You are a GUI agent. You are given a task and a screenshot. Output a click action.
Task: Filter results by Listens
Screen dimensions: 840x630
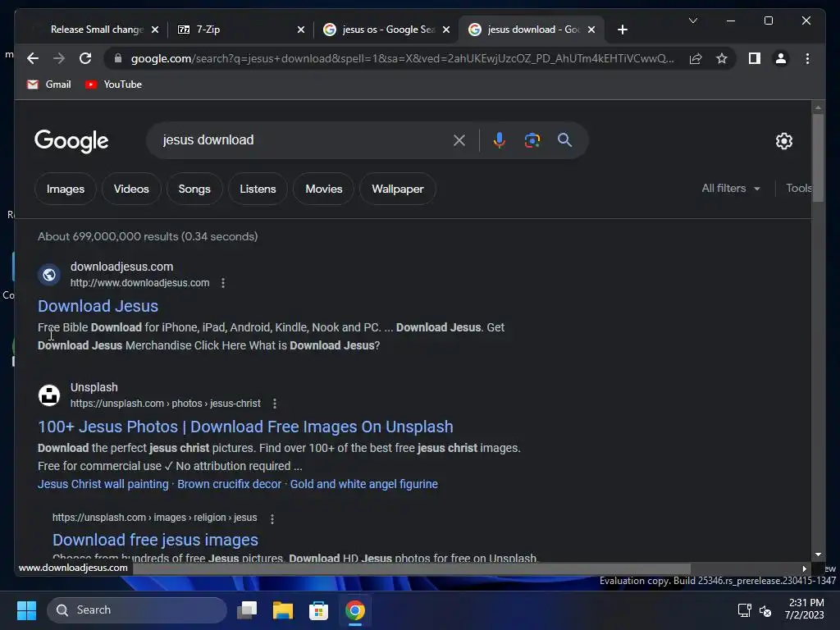tap(258, 189)
